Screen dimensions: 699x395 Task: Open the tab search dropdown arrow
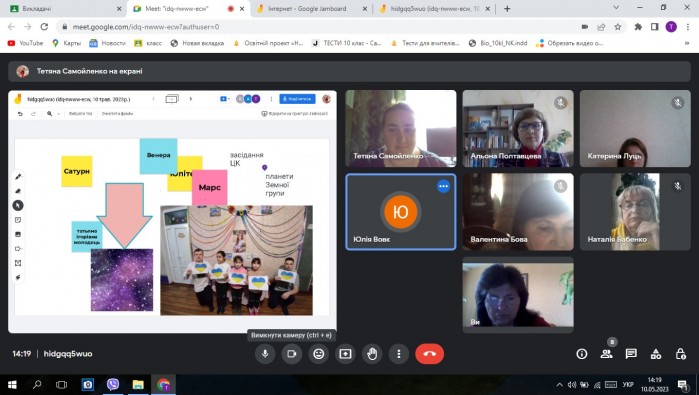(x=616, y=8)
